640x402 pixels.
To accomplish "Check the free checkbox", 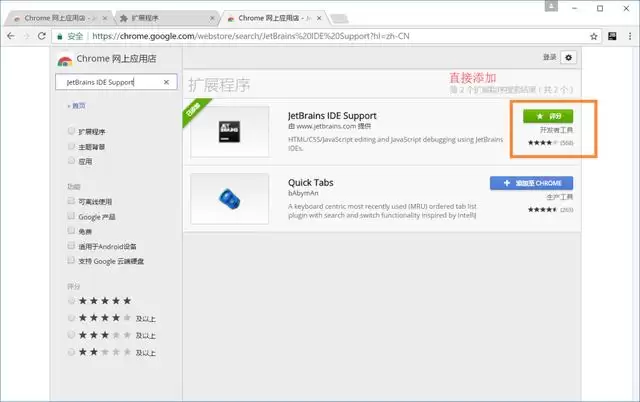I will pyautogui.click(x=71, y=231).
